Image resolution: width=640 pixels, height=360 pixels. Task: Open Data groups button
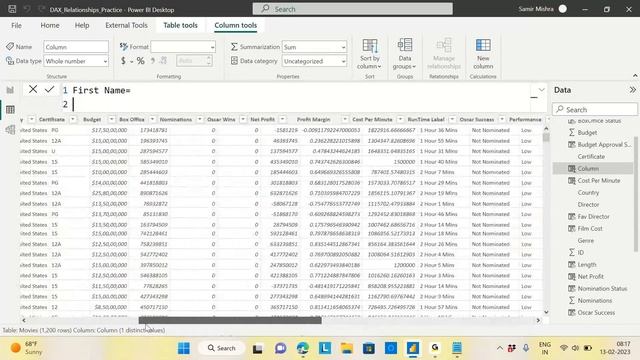pyautogui.click(x=404, y=53)
